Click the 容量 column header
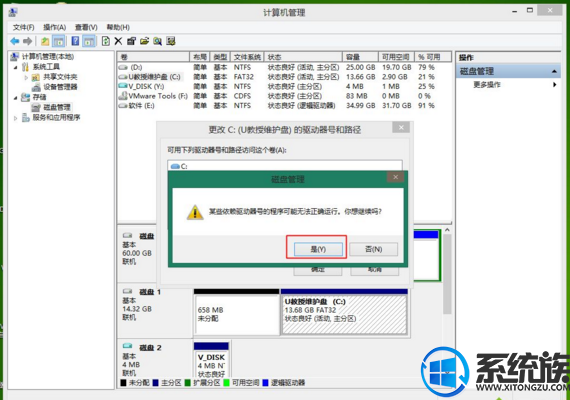Image resolution: width=570 pixels, height=400 pixels. pyautogui.click(x=360, y=57)
